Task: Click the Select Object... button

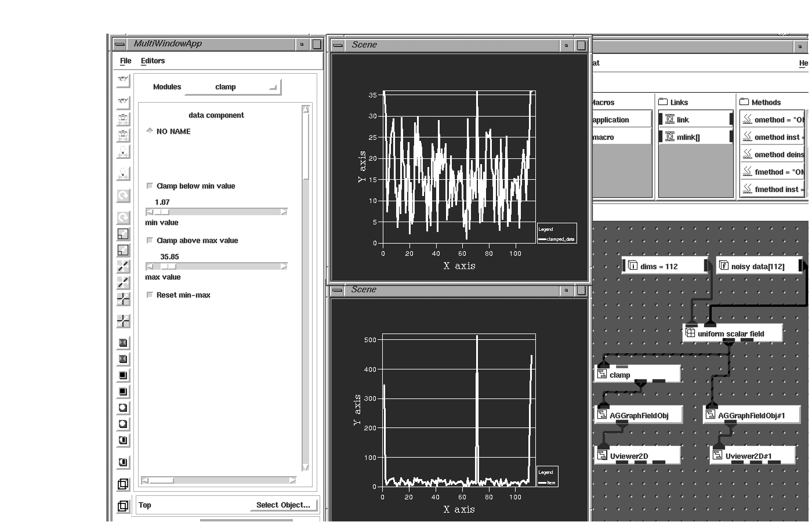Action: (x=283, y=505)
